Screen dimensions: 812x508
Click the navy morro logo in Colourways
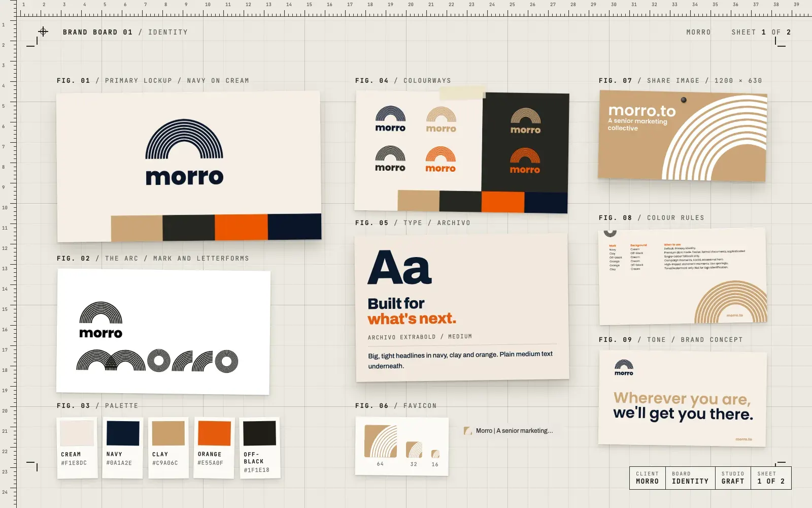coord(390,119)
